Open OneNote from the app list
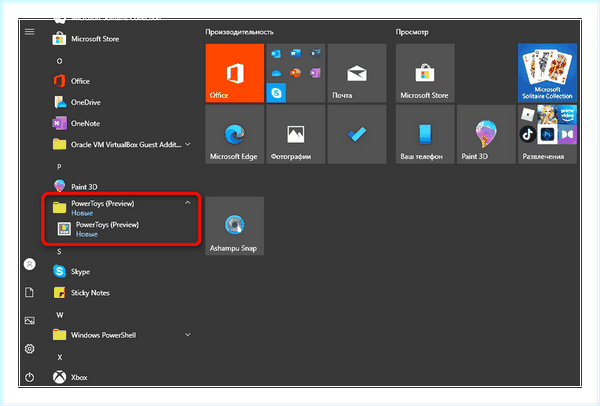Screen dimensions: 600x406 click(122, 124)
